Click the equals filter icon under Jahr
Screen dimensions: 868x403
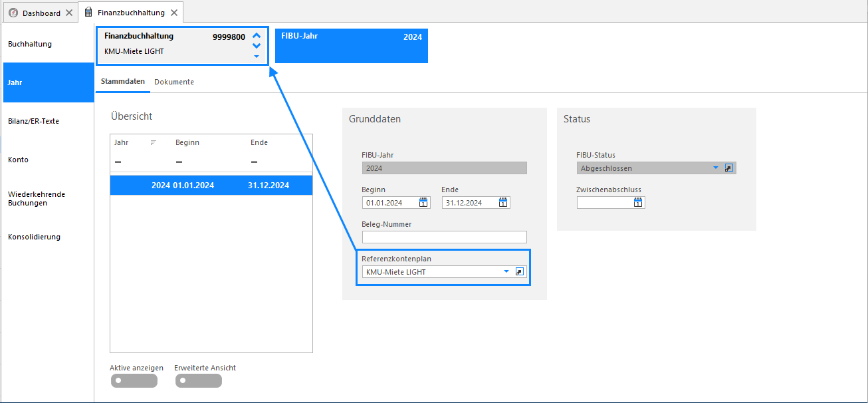118,162
